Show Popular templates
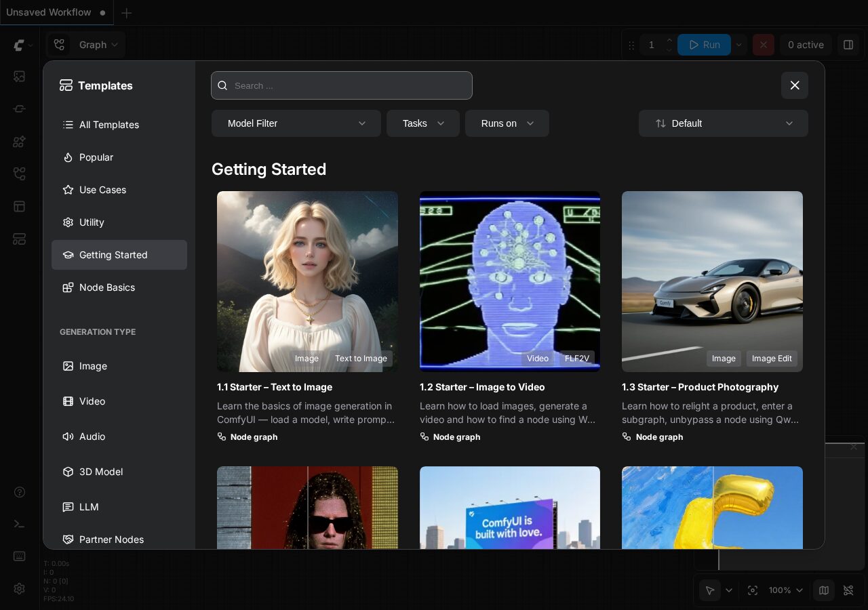Image resolution: width=868 pixels, height=610 pixels. [119, 157]
